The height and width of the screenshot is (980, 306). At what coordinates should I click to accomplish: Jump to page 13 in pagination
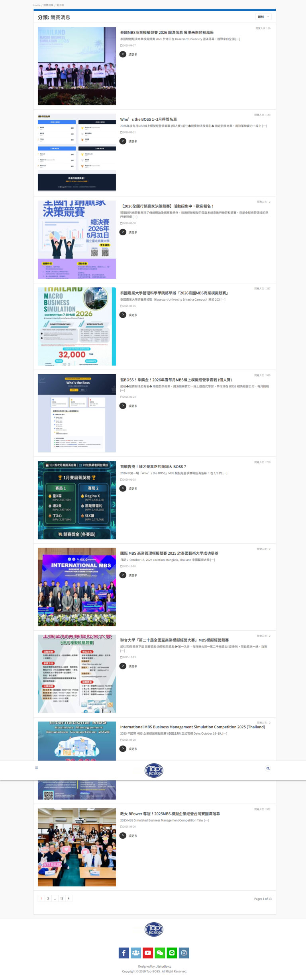pos(62,898)
